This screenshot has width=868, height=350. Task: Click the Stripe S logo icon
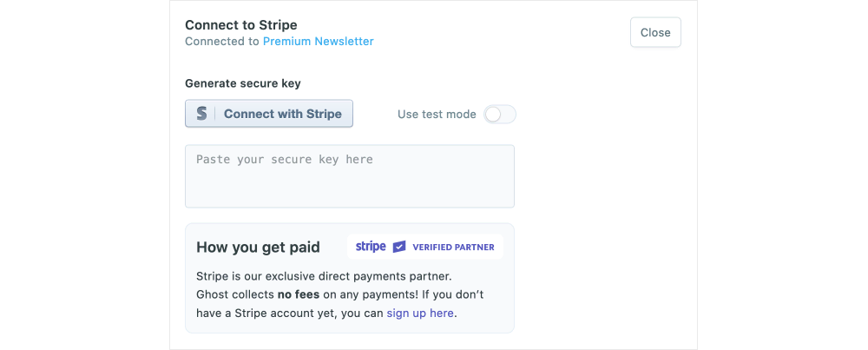coord(201,114)
